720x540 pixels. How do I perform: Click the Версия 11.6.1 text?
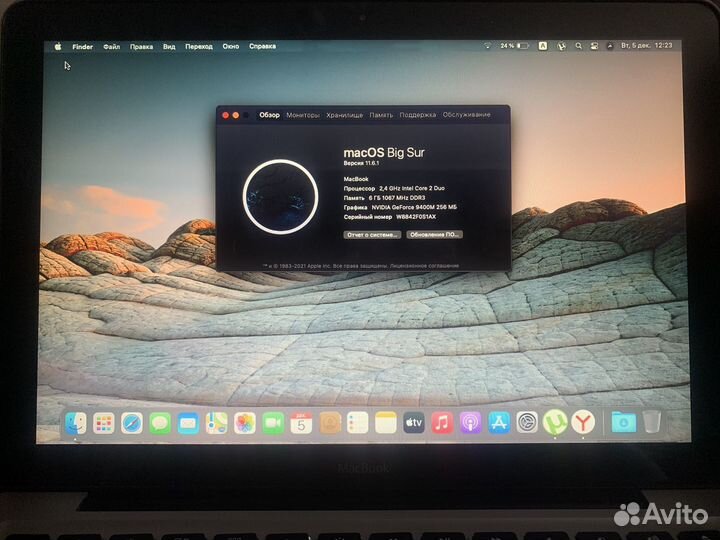361,163
